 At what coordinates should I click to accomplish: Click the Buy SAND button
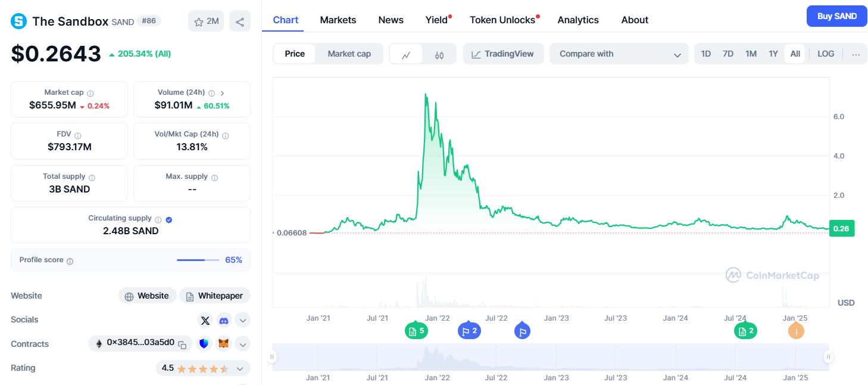836,16
